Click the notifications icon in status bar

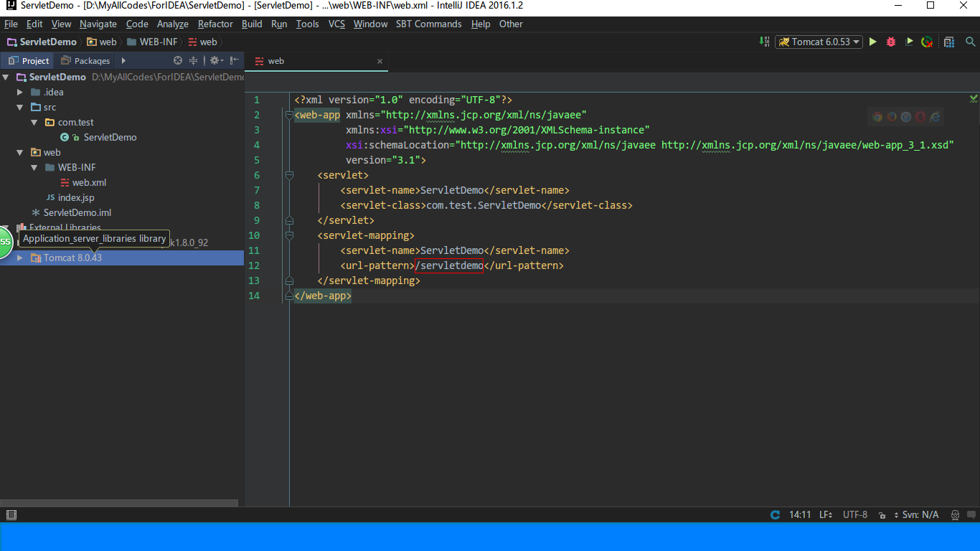[971, 514]
